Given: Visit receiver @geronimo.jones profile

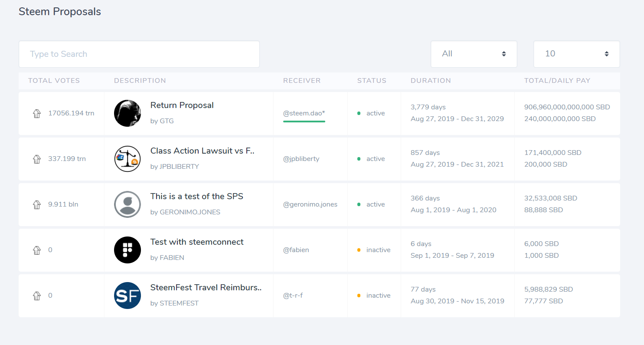Looking at the screenshot, I should (x=310, y=204).
